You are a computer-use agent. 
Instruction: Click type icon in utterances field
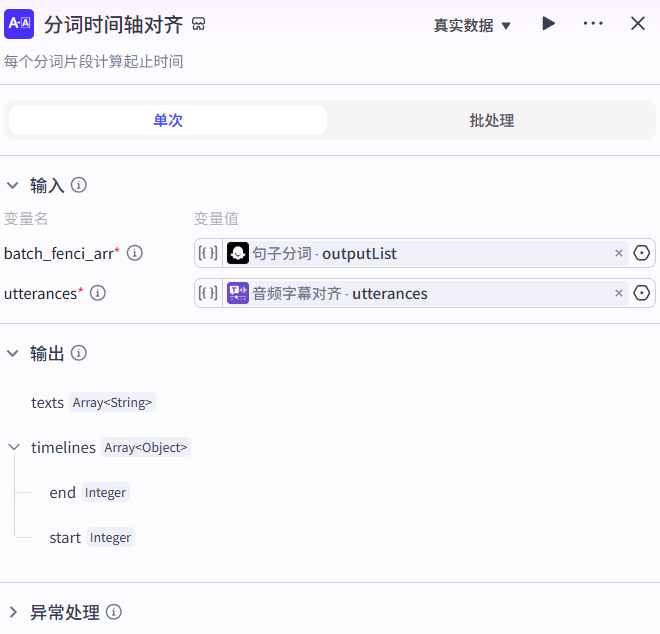[208, 293]
